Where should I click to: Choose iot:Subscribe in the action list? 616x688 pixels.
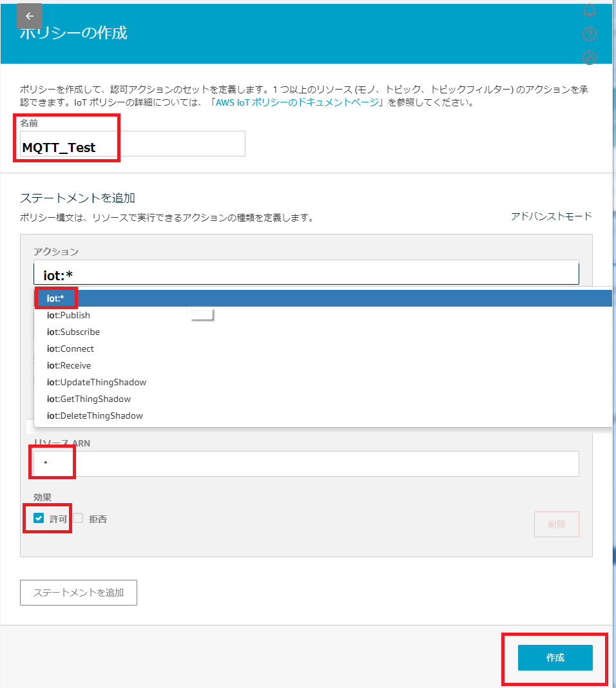[x=73, y=332]
